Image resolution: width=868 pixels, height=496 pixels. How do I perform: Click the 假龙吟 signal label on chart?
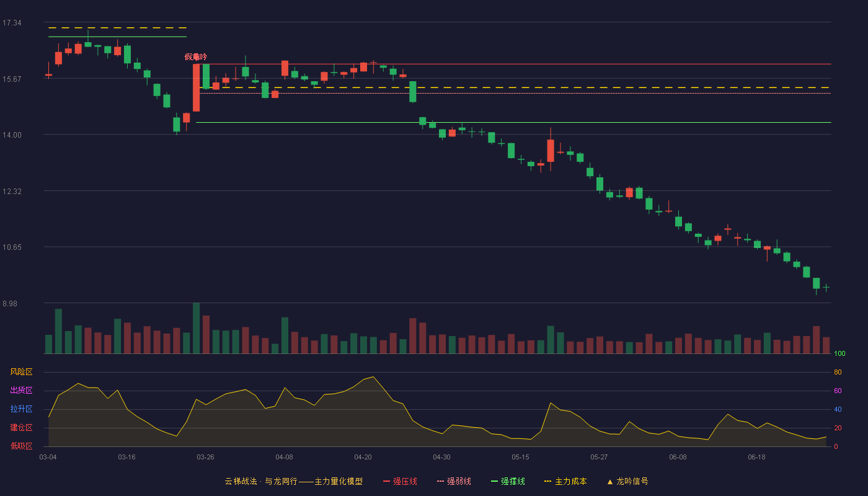(x=196, y=57)
